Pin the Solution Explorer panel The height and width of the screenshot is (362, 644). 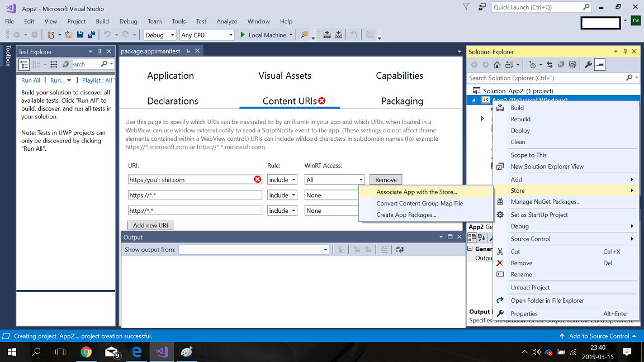(625, 51)
